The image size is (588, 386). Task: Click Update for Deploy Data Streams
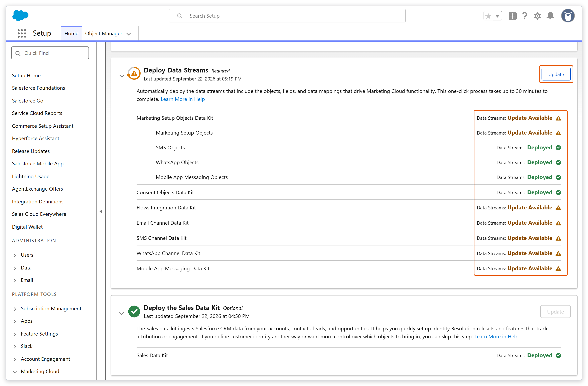556,74
